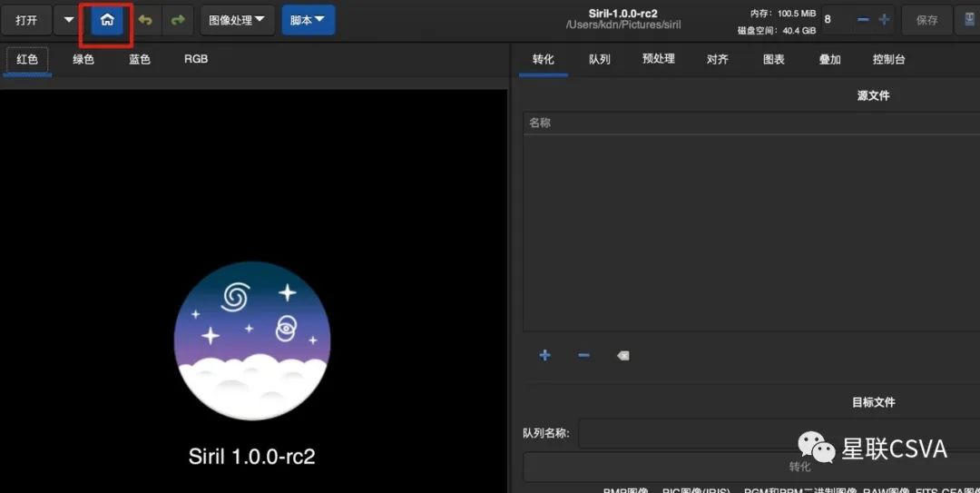Open the 叠加 tab

(x=829, y=59)
